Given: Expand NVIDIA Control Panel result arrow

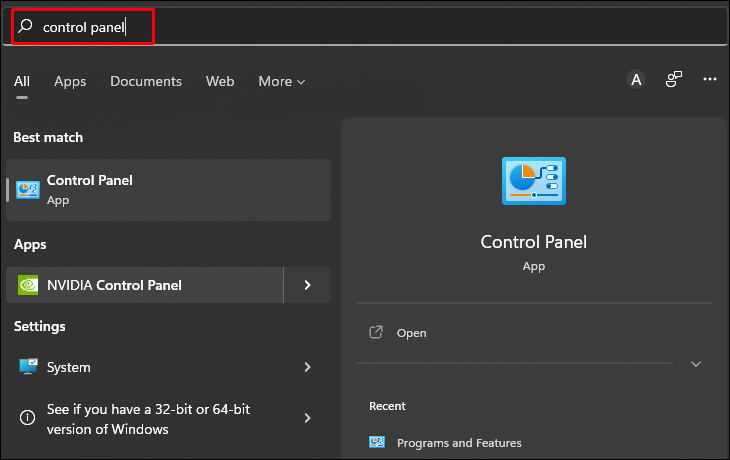Looking at the screenshot, I should click(x=307, y=285).
